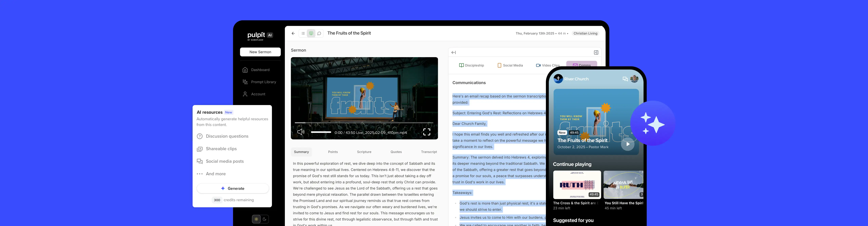Collapse the communications panel with arrow

click(453, 52)
